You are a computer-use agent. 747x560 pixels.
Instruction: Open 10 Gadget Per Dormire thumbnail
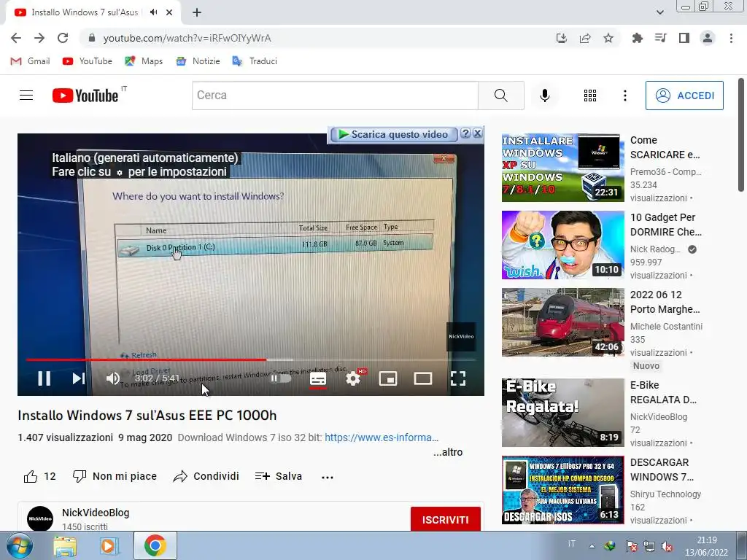click(562, 245)
